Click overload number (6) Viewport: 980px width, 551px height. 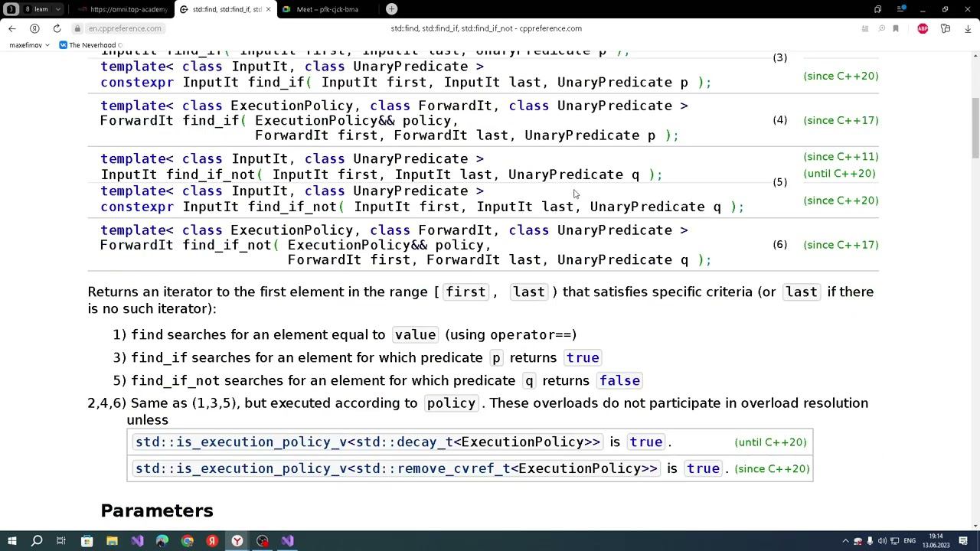click(x=779, y=245)
